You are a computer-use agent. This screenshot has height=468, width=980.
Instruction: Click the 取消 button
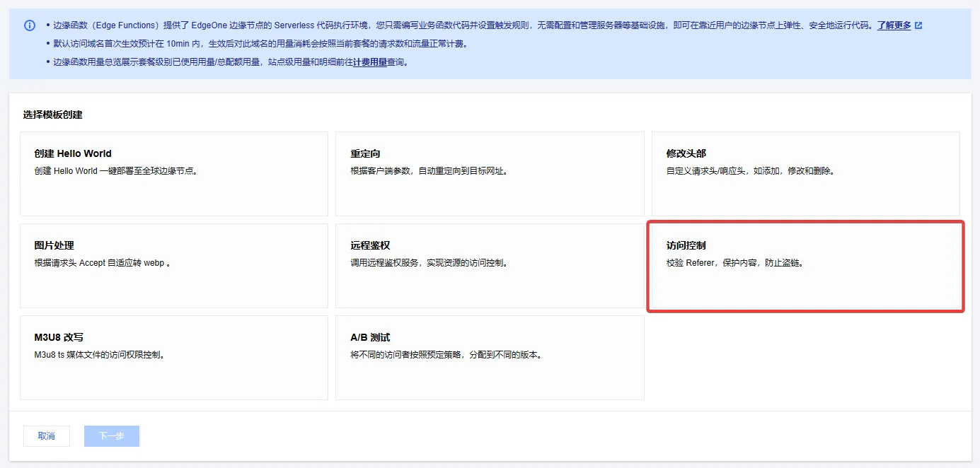pos(47,436)
